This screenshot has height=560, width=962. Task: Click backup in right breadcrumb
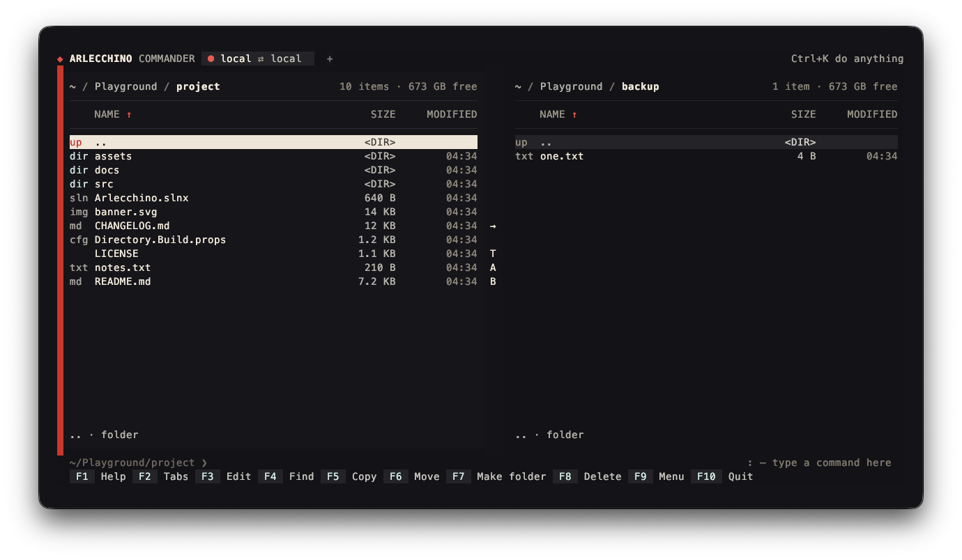coord(640,86)
